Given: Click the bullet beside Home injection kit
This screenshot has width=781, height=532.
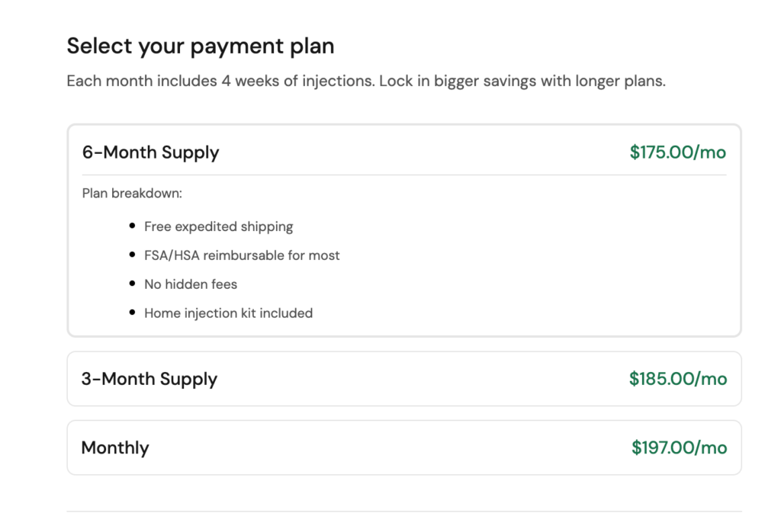Looking at the screenshot, I should point(133,313).
